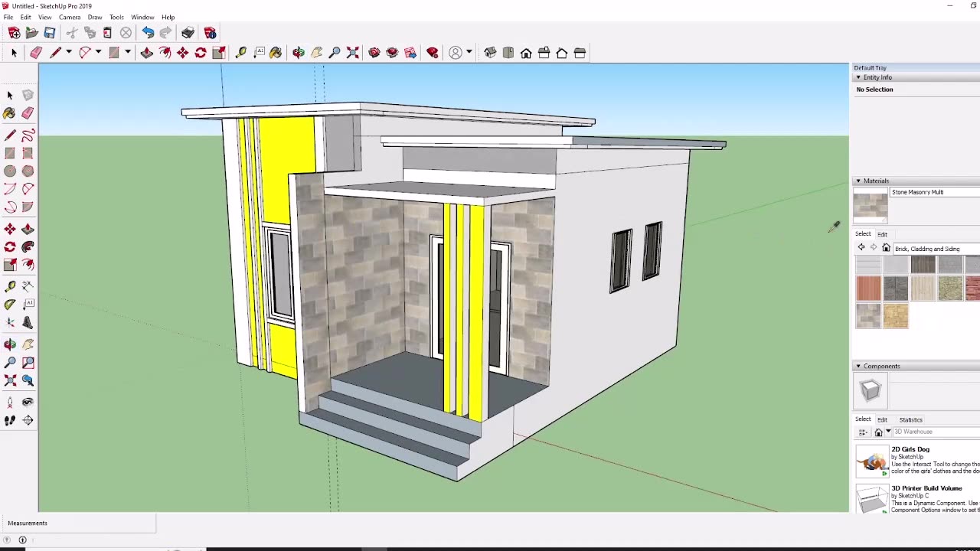Switch to the Components Edit tab
The height and width of the screenshot is (551, 980).
882,420
